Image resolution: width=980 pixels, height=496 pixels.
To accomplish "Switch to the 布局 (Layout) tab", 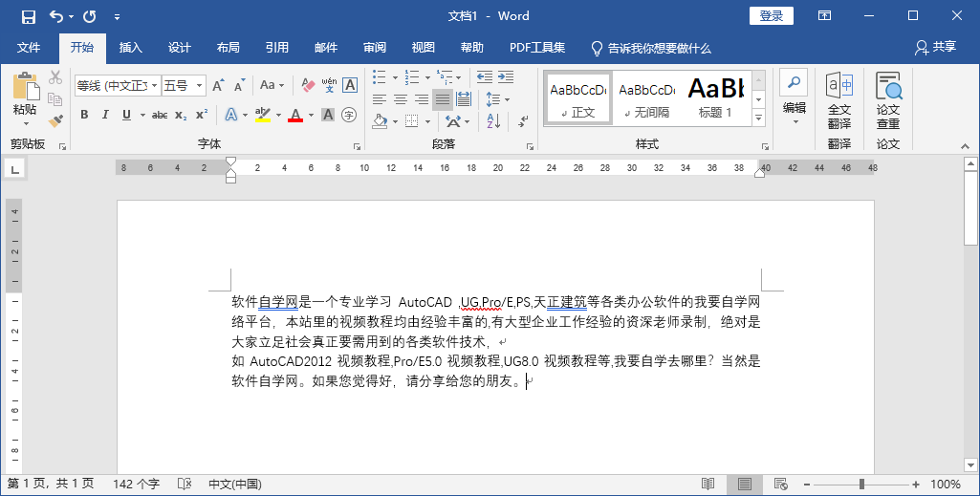I will (229, 48).
